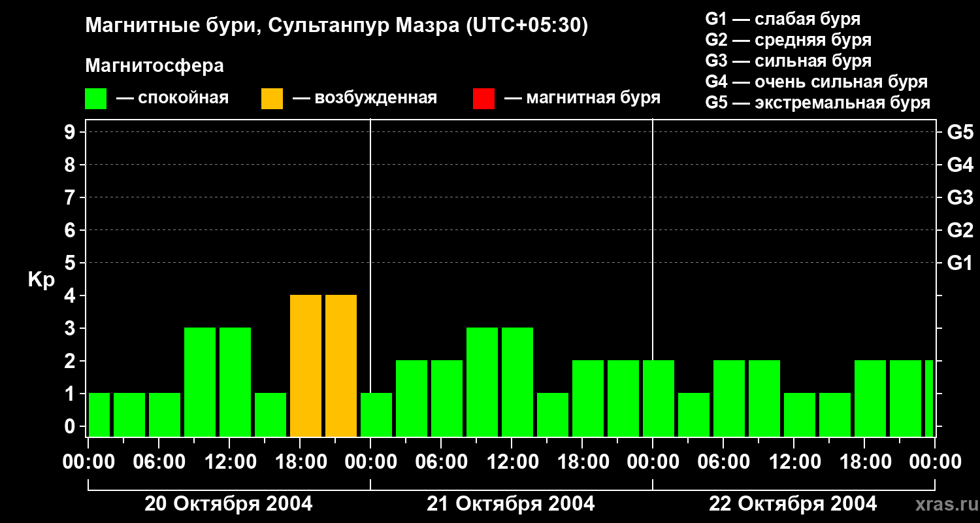Click the «G4 — очень сильная буря» legend line
Viewport: 980px width, 523px height.
pyautogui.click(x=817, y=82)
